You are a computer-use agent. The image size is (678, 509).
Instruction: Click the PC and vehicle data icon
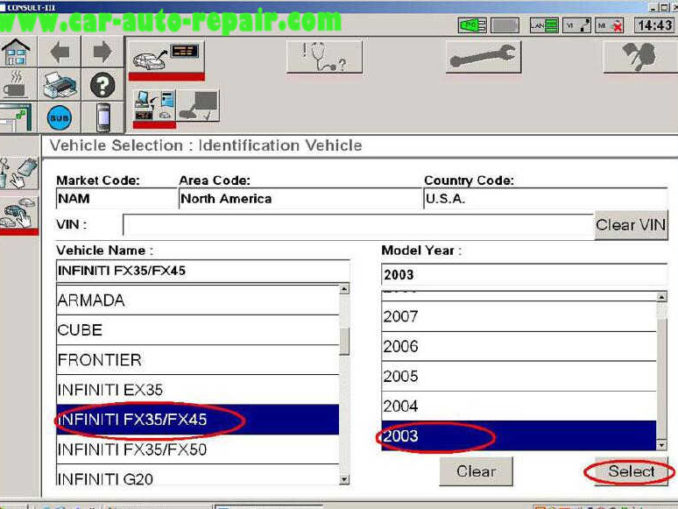click(x=154, y=106)
